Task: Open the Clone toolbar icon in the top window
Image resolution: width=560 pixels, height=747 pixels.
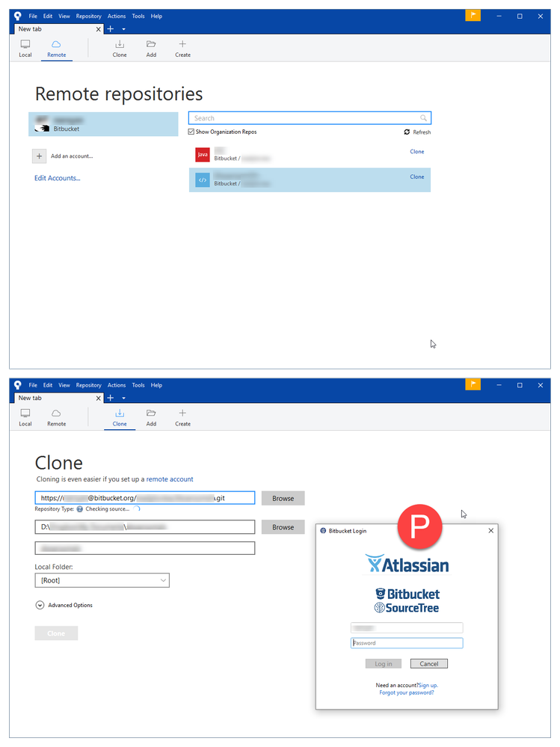Action: pos(120,44)
